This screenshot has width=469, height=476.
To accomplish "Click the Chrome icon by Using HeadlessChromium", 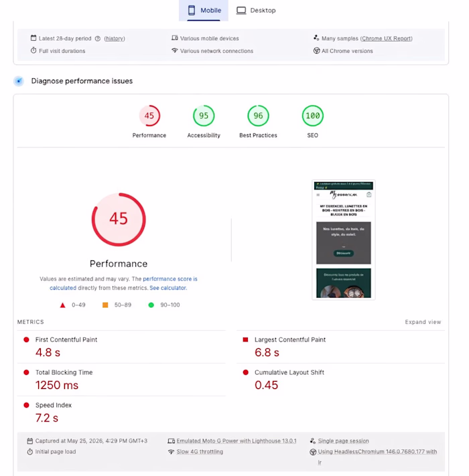I will (x=313, y=452).
